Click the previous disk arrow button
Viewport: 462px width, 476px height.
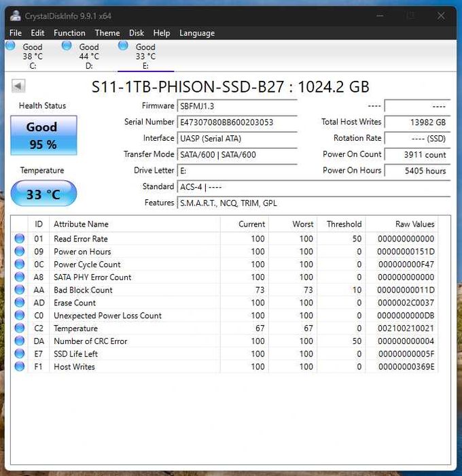[18, 86]
